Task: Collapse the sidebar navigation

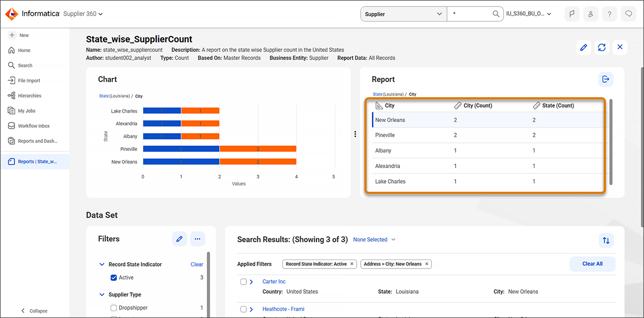Action: (34, 310)
